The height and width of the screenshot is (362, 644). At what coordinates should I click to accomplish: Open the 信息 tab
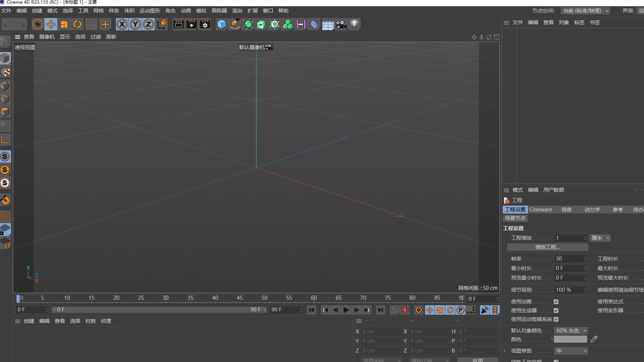pos(566,209)
